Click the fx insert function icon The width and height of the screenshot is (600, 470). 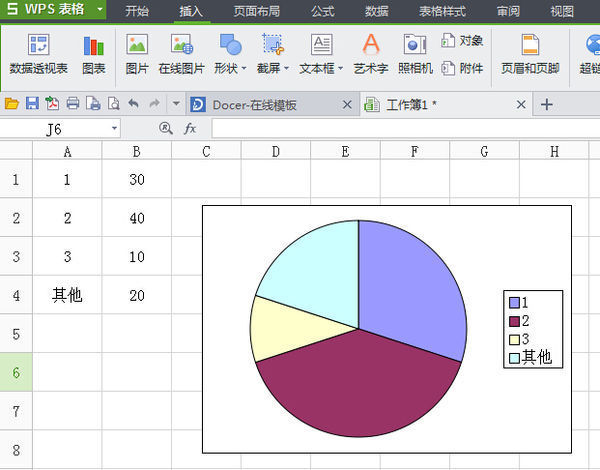[190, 128]
